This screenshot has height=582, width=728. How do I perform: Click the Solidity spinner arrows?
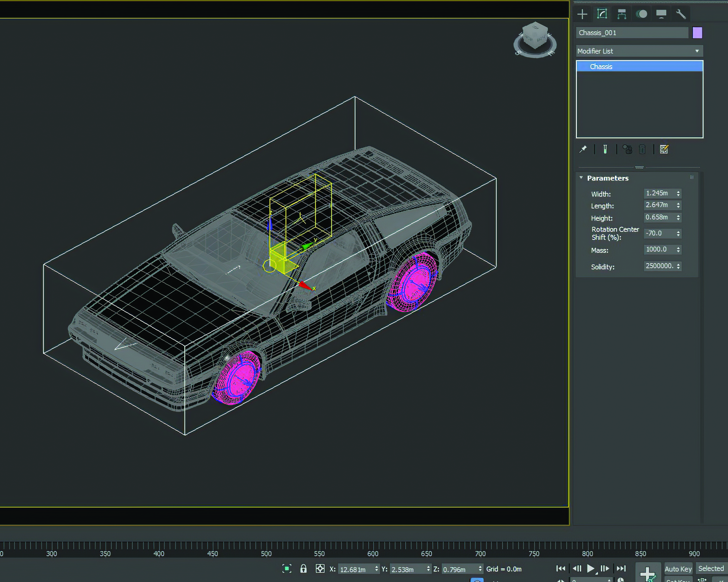coord(678,266)
